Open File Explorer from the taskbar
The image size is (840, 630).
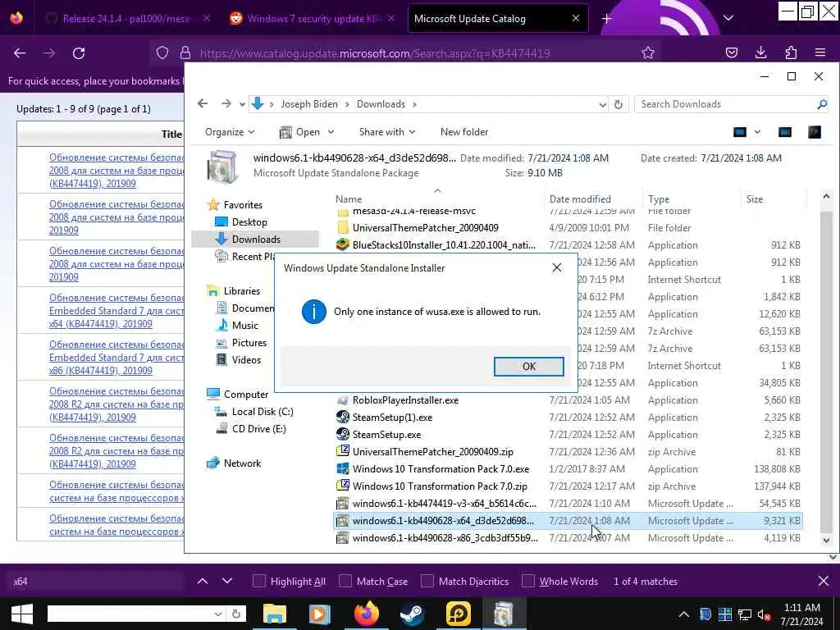[x=275, y=614]
